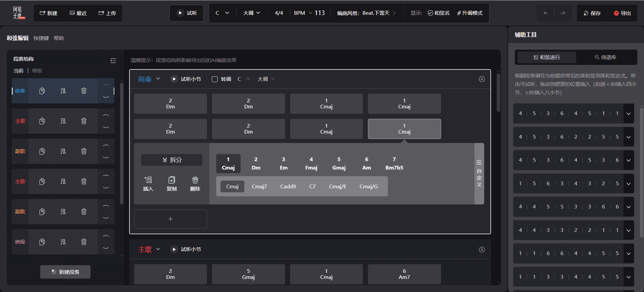Toggle 升调模式 display mode
This screenshot has height=292, width=644.
tap(470, 13)
